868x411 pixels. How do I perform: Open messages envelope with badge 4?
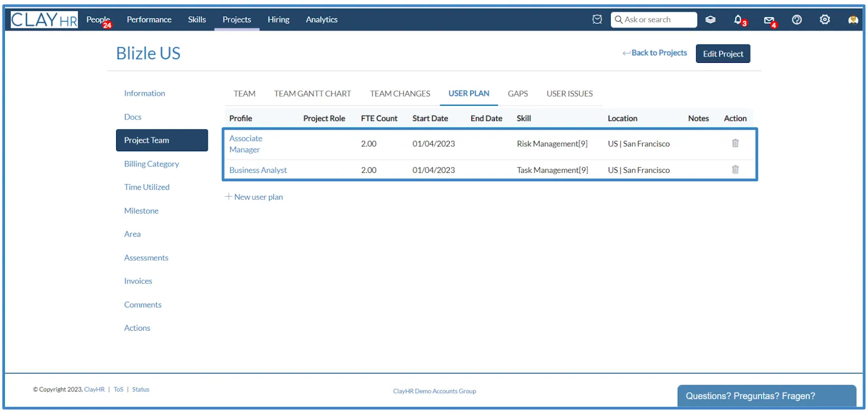point(770,21)
